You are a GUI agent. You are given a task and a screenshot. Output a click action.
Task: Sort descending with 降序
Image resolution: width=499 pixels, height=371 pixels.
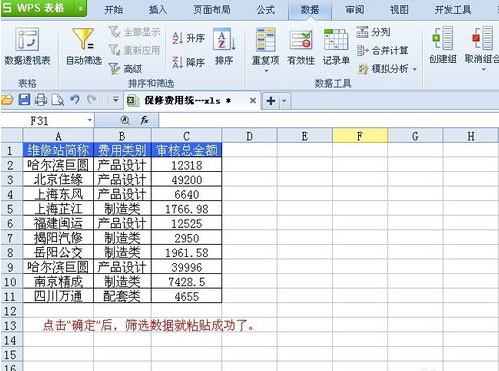189,62
